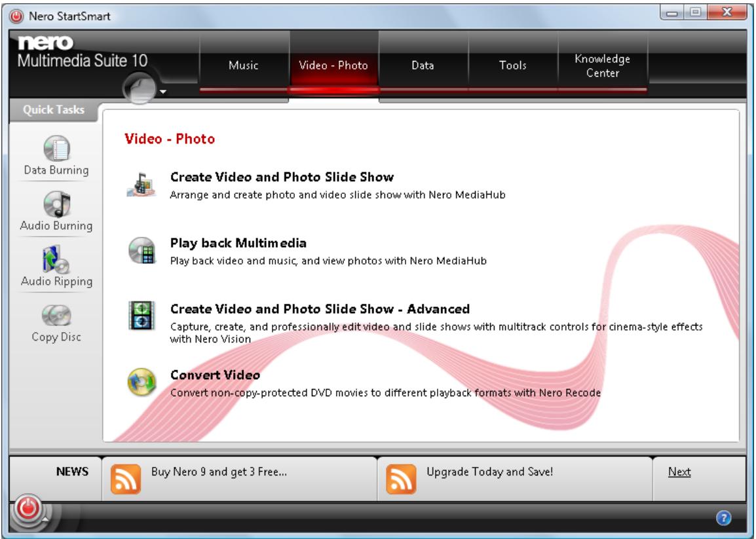Click the Nero StartSmart title bar icon

pyautogui.click(x=16, y=16)
